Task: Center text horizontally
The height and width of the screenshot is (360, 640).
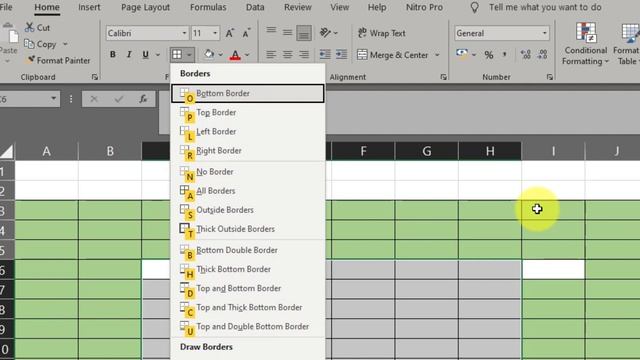Action: click(x=287, y=54)
